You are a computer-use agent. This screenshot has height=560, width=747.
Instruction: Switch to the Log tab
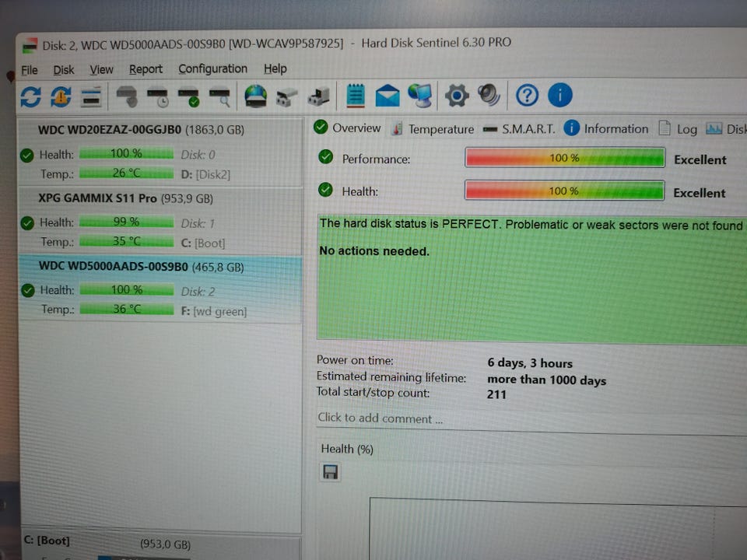pos(678,128)
